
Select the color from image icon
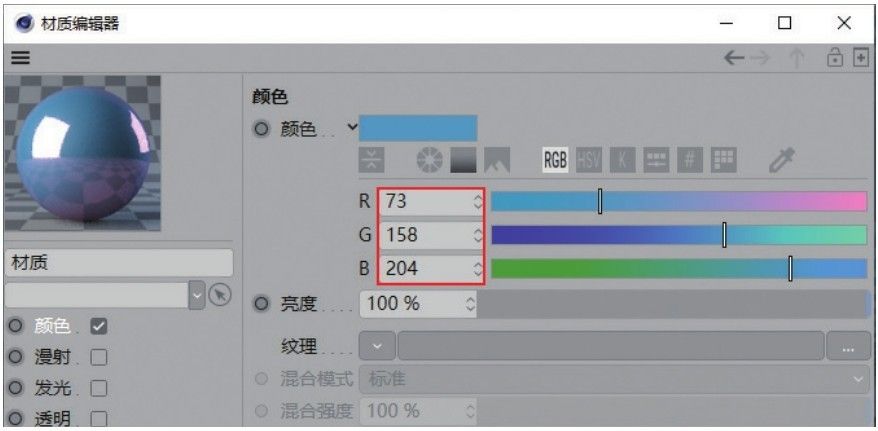click(497, 161)
